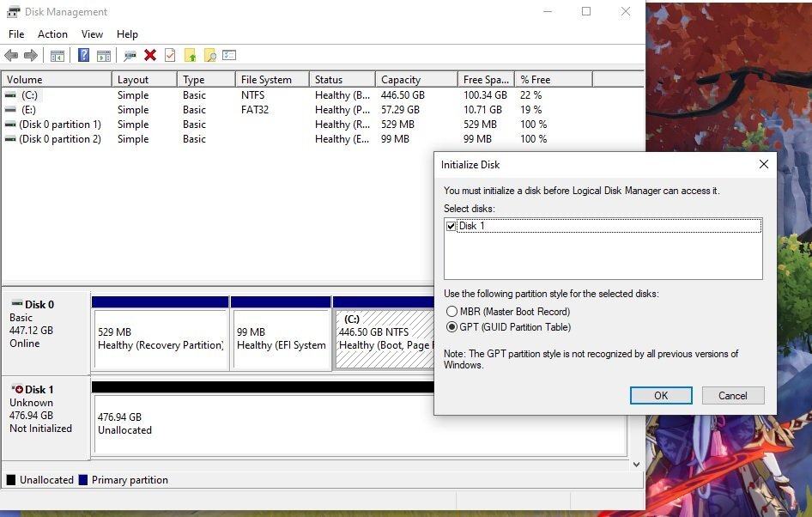This screenshot has width=812, height=517.
Task: Select MBR (Master Boot Record) option
Action: coord(507,312)
